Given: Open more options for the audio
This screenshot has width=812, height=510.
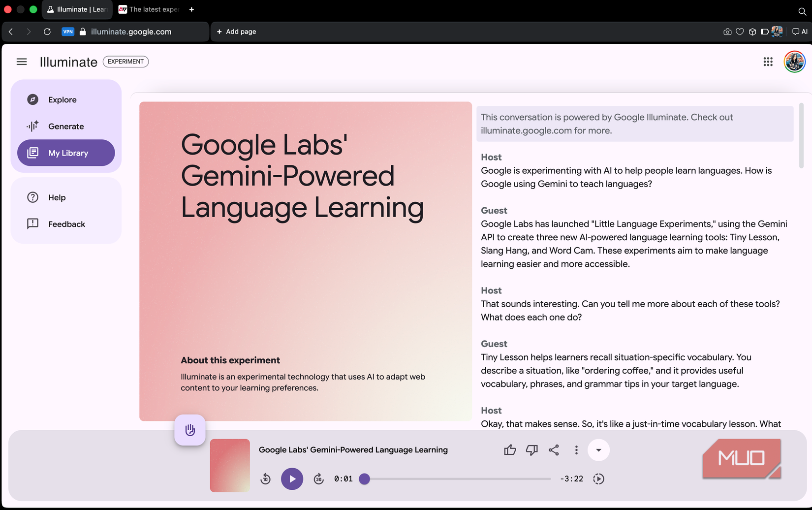Looking at the screenshot, I should (576, 449).
